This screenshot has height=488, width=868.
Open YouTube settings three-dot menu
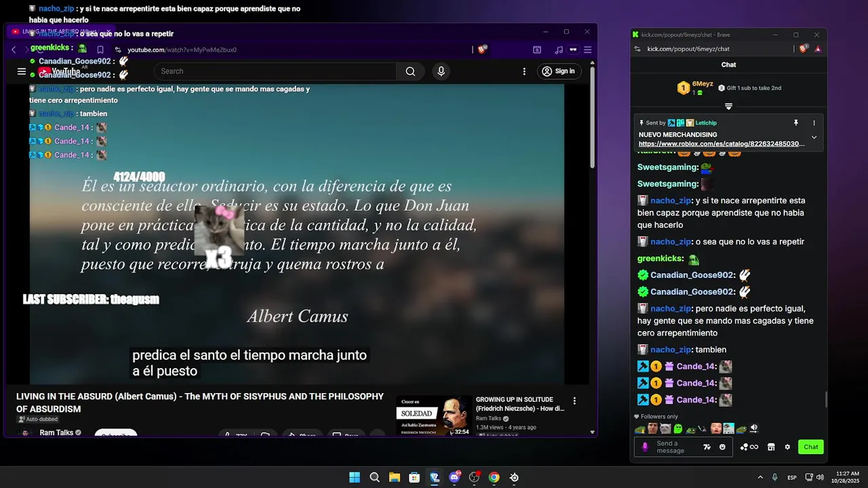click(524, 71)
